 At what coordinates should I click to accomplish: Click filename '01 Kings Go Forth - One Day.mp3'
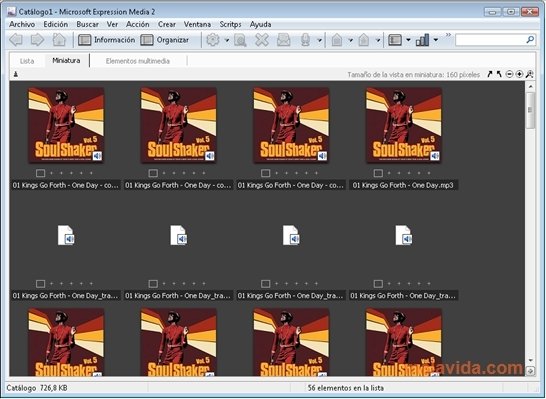[x=403, y=185]
